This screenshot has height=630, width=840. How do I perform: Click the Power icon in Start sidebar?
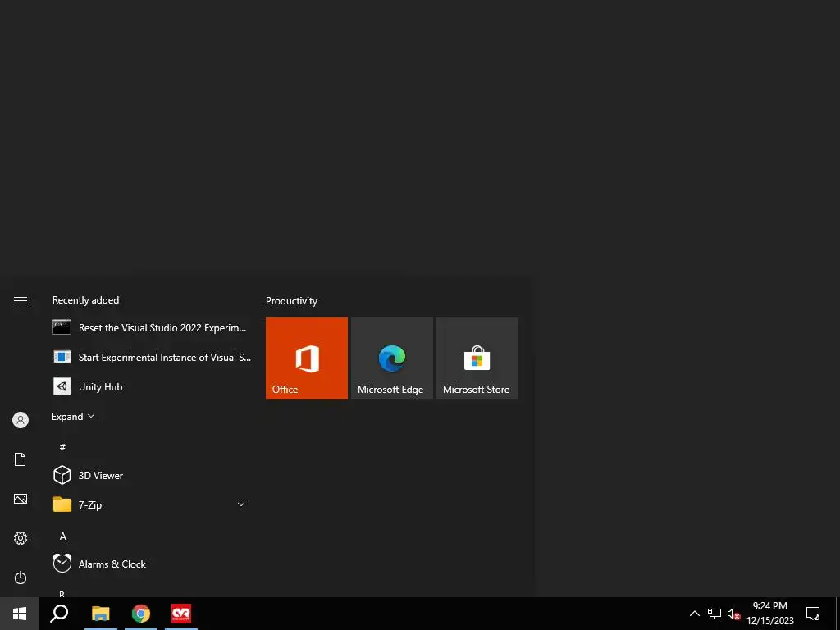coord(21,577)
